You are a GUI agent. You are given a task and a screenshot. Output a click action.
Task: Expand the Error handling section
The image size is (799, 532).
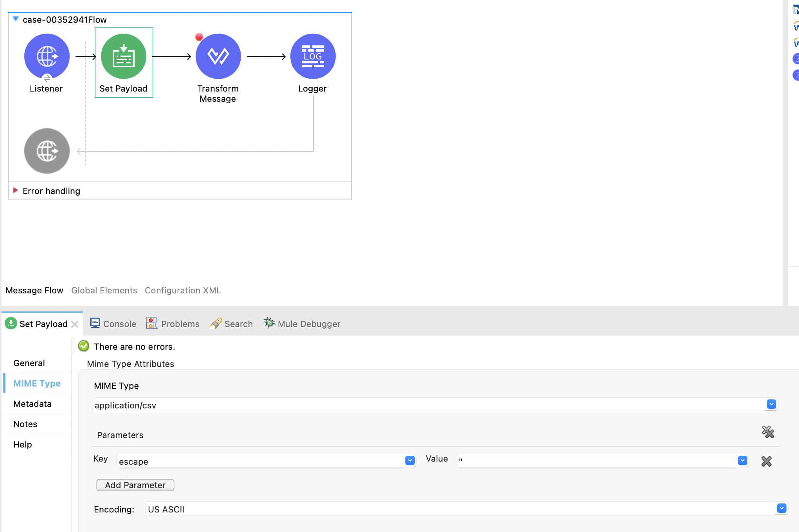tap(16, 191)
